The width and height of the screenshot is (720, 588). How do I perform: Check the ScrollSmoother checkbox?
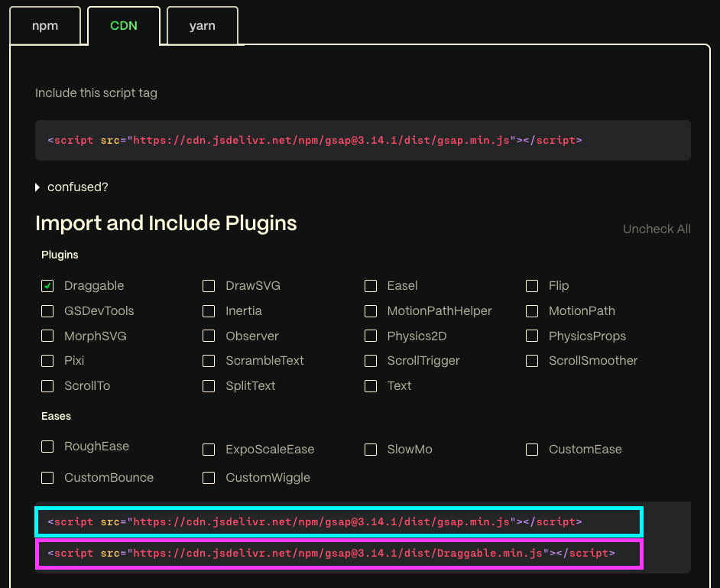[532, 361]
